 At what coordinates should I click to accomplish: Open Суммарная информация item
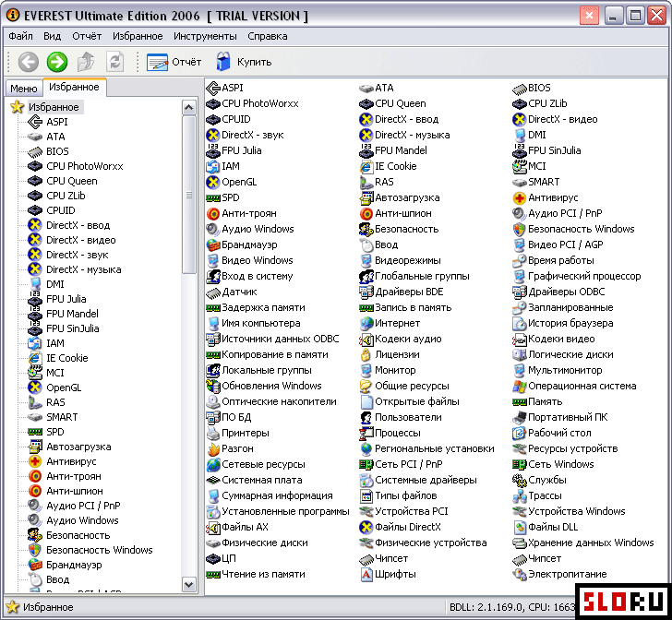(x=270, y=496)
